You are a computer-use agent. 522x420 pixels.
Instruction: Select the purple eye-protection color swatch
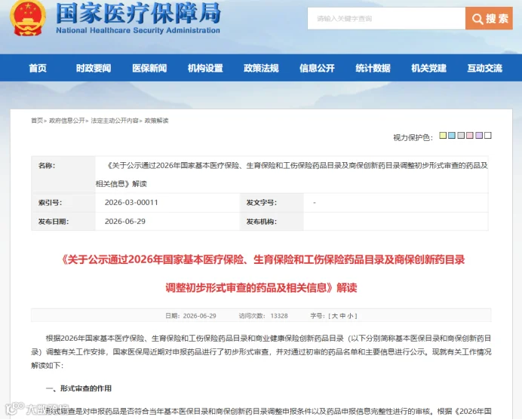click(479, 136)
